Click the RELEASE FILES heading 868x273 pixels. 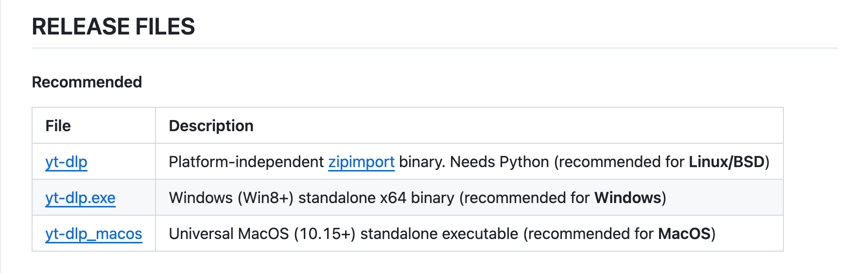click(x=113, y=26)
